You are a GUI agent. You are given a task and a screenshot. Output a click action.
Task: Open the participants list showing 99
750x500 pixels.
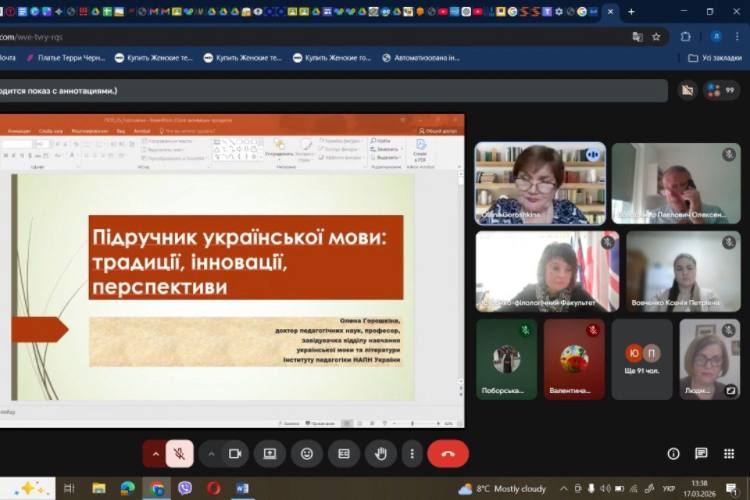(x=720, y=90)
